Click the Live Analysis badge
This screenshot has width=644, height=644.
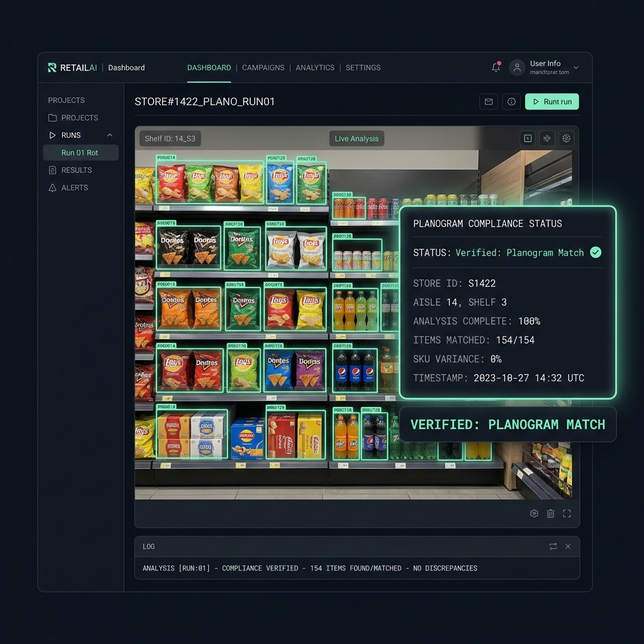357,138
